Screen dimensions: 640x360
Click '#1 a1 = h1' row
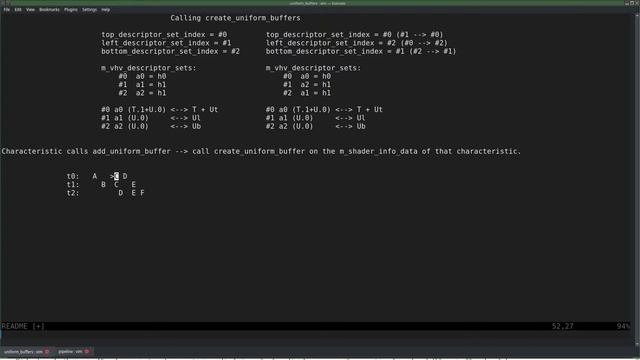(142, 84)
